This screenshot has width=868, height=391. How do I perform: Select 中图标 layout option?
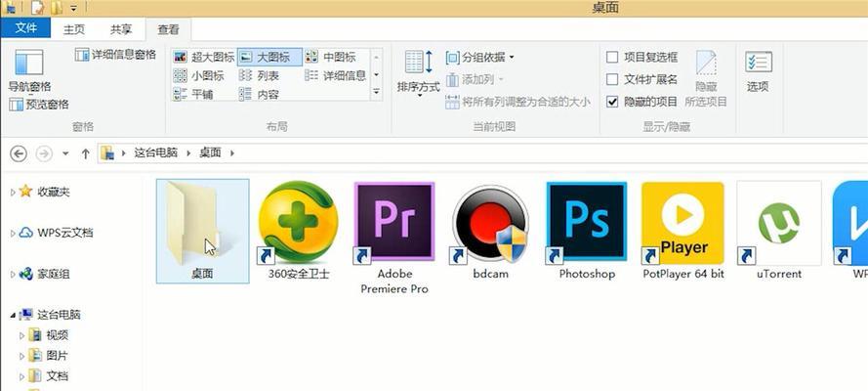pos(330,57)
